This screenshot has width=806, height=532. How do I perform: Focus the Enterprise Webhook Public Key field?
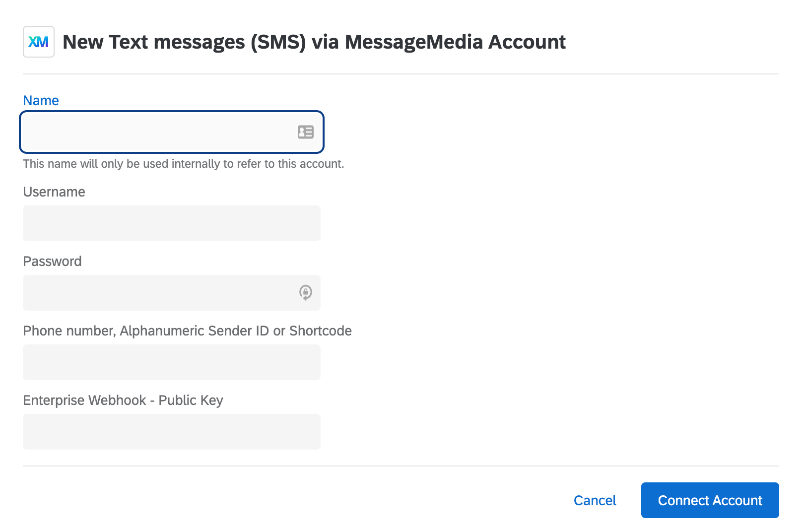[x=171, y=431]
